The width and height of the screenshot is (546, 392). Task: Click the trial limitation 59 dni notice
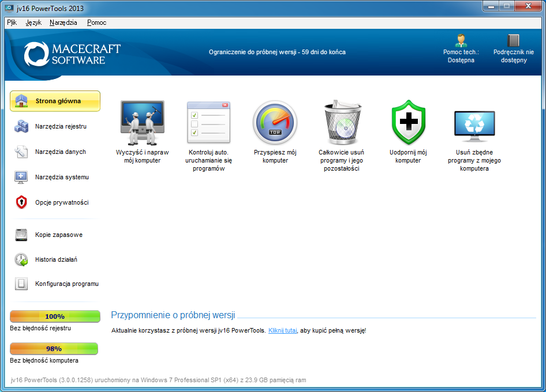[277, 52]
